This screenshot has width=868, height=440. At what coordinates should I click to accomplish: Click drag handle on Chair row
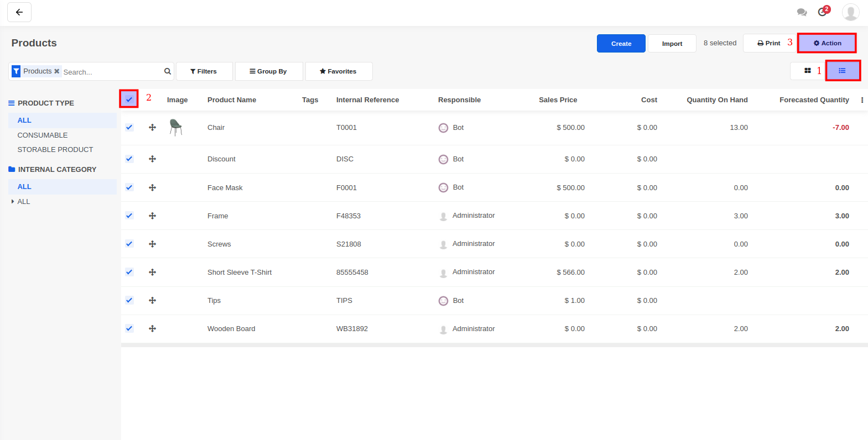click(x=152, y=128)
